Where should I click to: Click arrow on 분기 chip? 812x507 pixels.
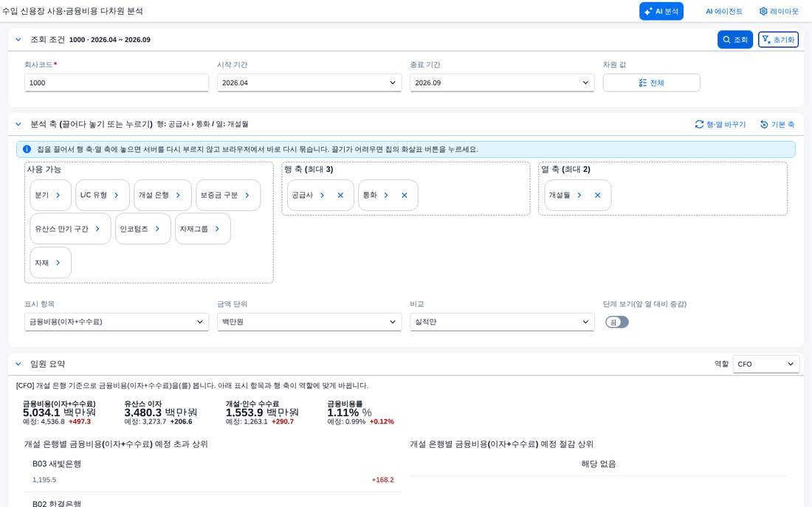[x=58, y=196]
